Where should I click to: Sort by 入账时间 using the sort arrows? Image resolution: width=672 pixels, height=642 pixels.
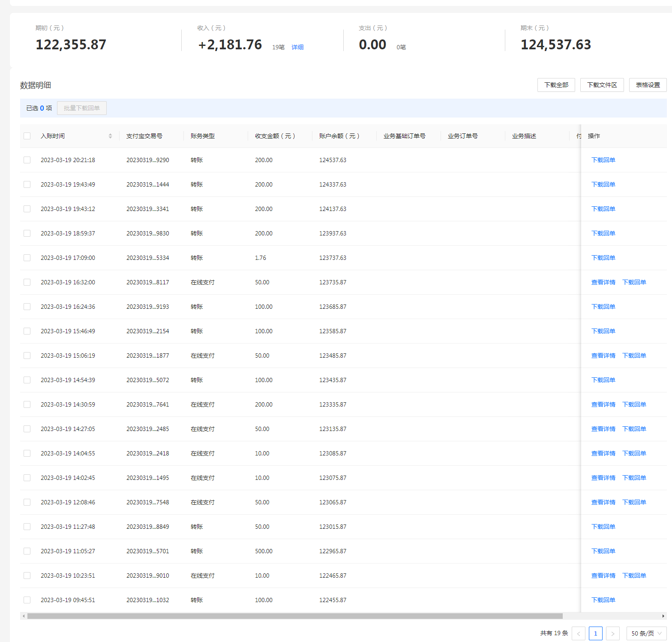click(x=110, y=136)
